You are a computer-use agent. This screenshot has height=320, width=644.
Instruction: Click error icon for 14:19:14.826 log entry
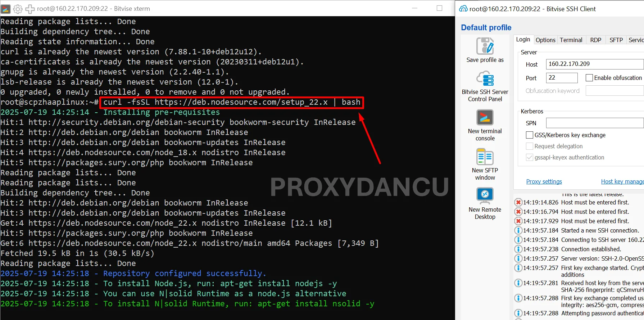[518, 202]
